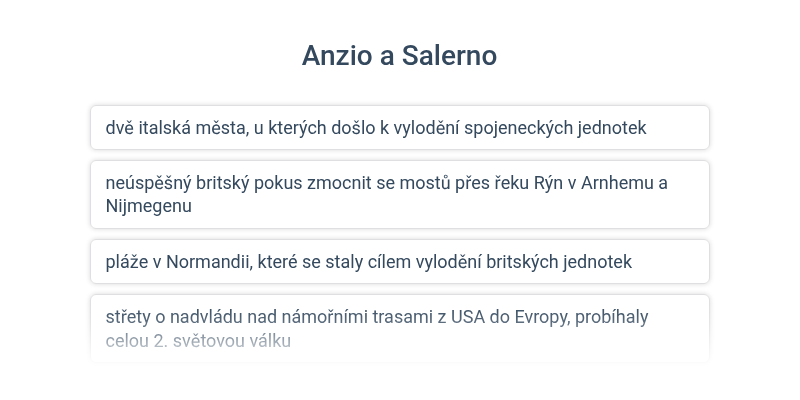Click the 'Anzio a Salerno' heading
This screenshot has height=400, width=800.
[x=399, y=55]
